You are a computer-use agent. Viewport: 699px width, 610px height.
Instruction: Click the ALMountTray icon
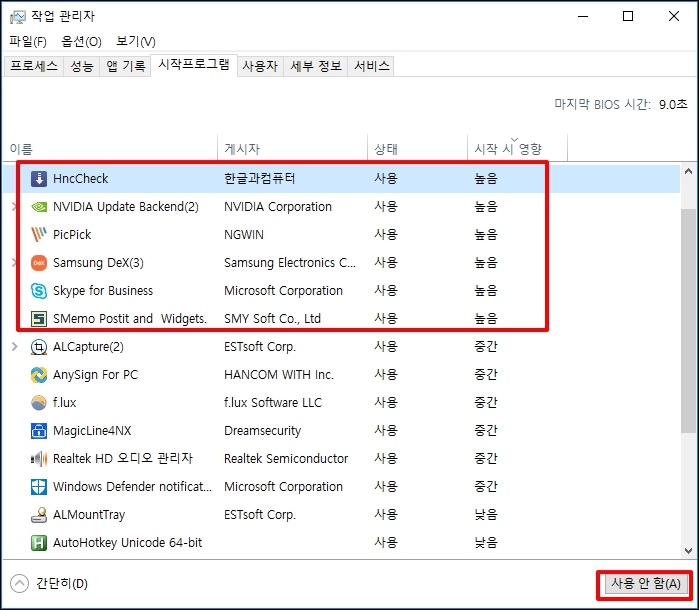39,515
